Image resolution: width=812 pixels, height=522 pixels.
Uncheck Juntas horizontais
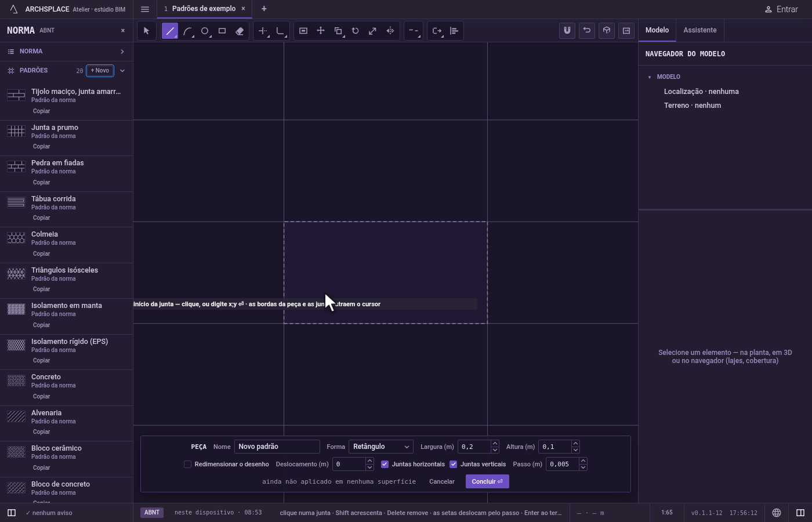pyautogui.click(x=385, y=464)
